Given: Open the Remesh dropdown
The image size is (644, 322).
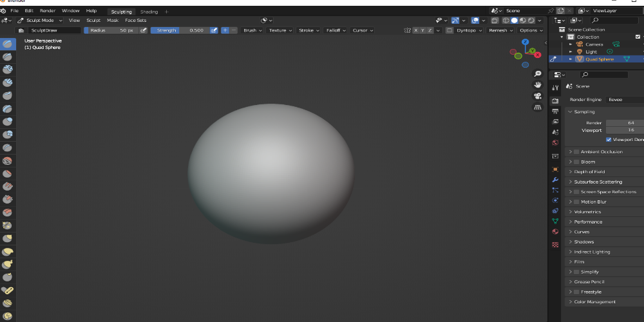Looking at the screenshot, I should [x=500, y=30].
